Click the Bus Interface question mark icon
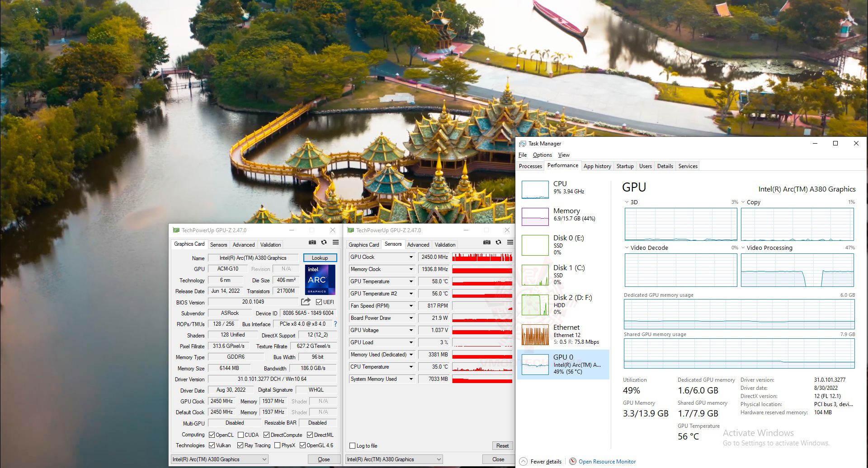The width and height of the screenshot is (868, 468). [x=335, y=324]
